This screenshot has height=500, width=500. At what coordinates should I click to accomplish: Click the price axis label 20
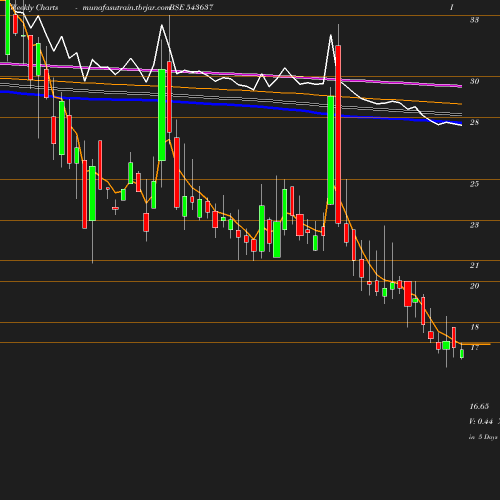click(x=474, y=286)
